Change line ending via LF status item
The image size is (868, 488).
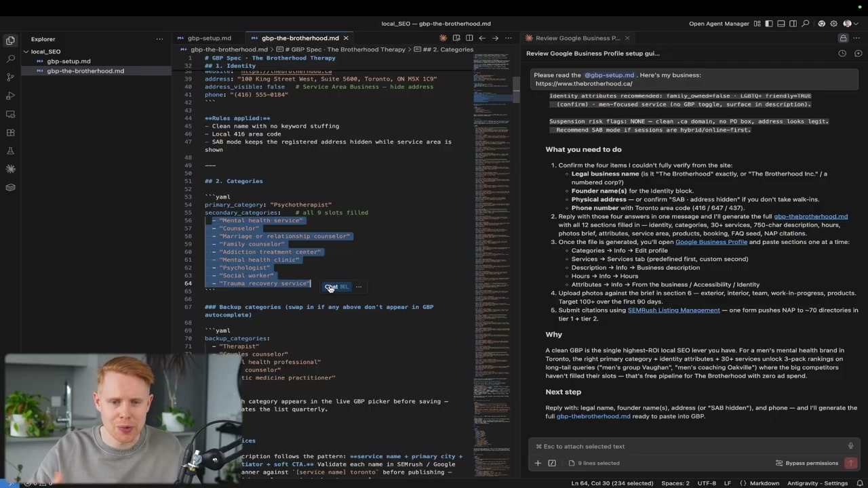728,483
